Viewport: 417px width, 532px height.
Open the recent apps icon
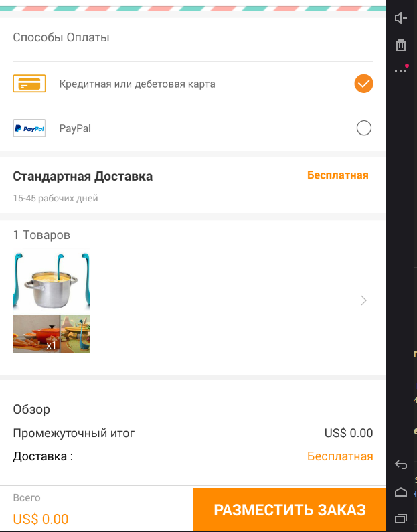(x=401, y=517)
